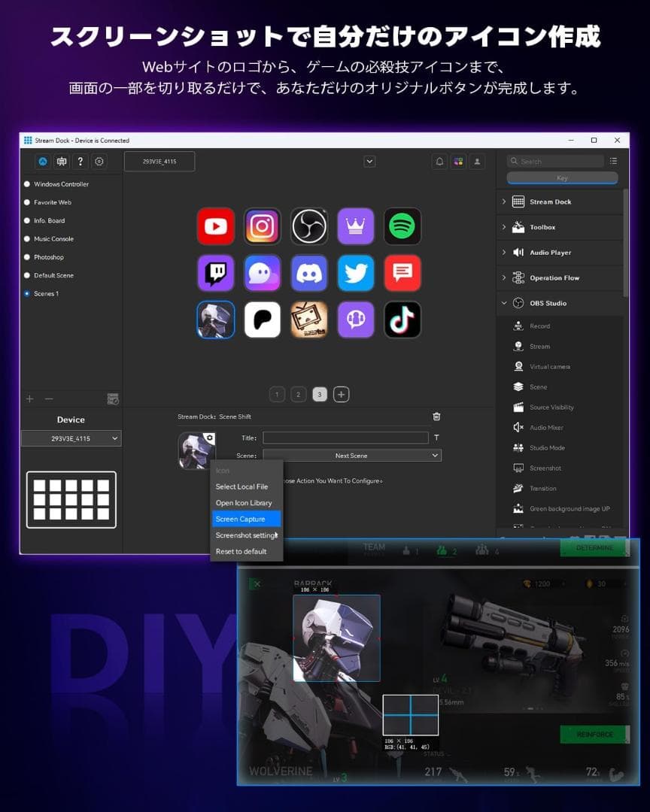
Task: Open the Device selection dropdown
Action: tap(71, 438)
